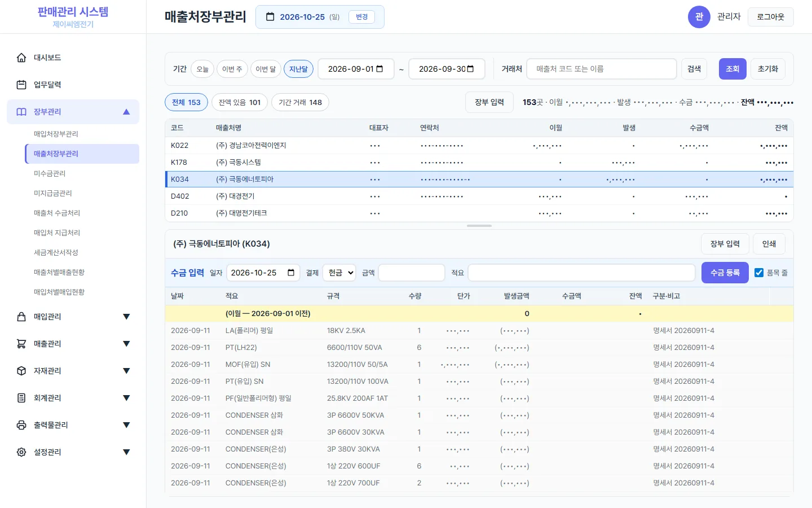The image size is (812, 508).
Task: Open date picker icon in 2026-09-01 field
Action: point(379,69)
